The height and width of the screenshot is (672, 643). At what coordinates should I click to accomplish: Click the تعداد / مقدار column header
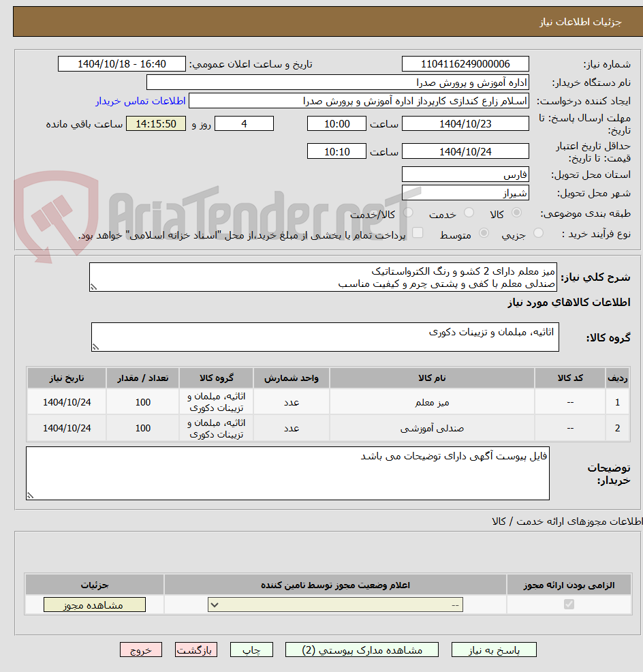[x=142, y=378]
